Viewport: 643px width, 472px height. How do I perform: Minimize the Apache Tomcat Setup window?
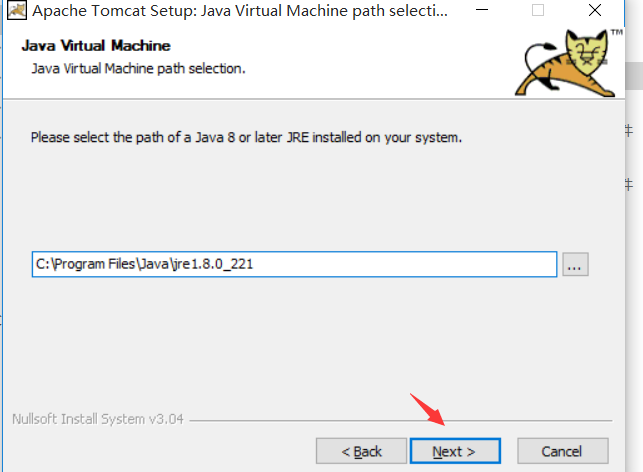click(x=482, y=10)
